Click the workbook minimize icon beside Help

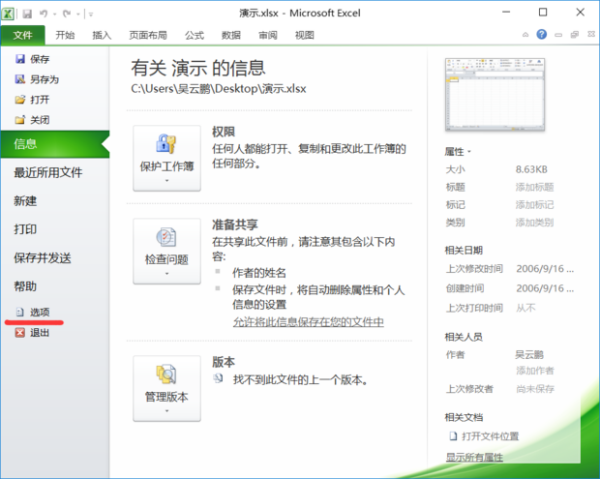tap(558, 35)
